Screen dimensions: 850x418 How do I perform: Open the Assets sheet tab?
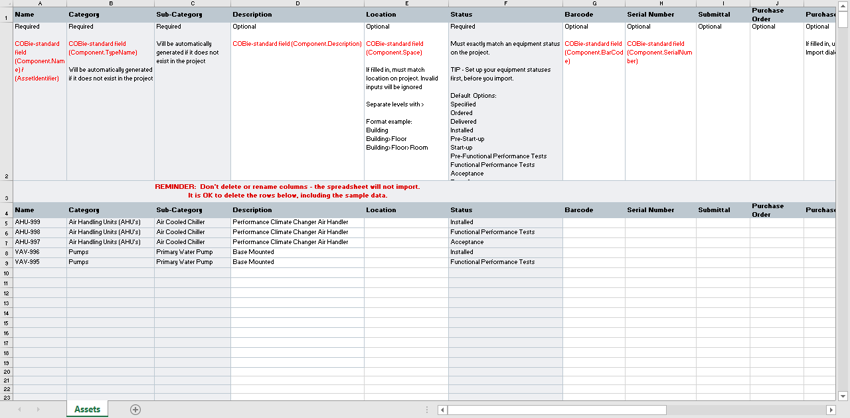point(87,409)
